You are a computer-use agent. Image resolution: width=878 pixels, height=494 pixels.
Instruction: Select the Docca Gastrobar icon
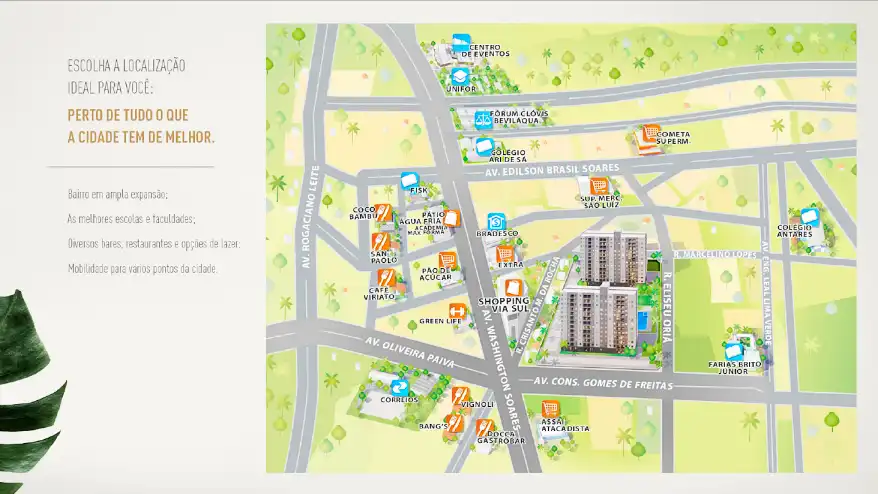(485, 428)
